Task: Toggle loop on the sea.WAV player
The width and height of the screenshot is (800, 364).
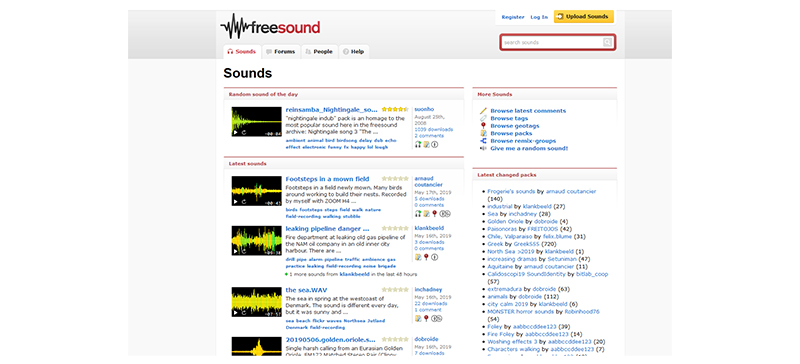Action: pos(244,313)
